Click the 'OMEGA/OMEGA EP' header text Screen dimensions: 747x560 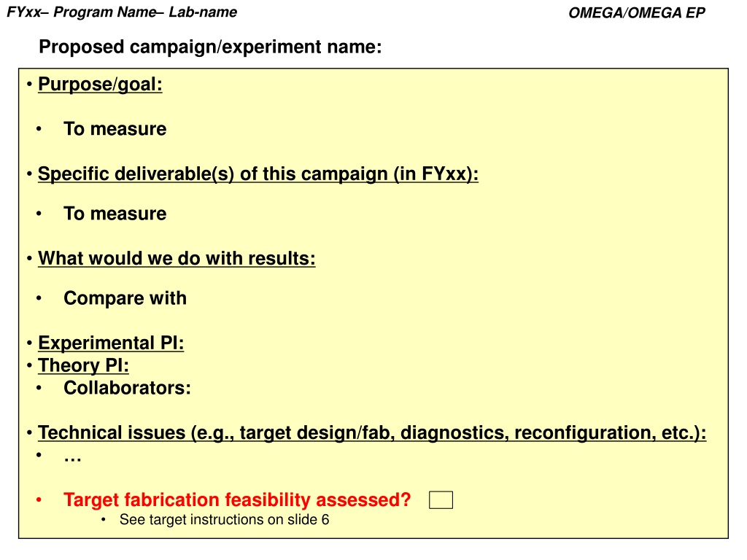coord(636,13)
